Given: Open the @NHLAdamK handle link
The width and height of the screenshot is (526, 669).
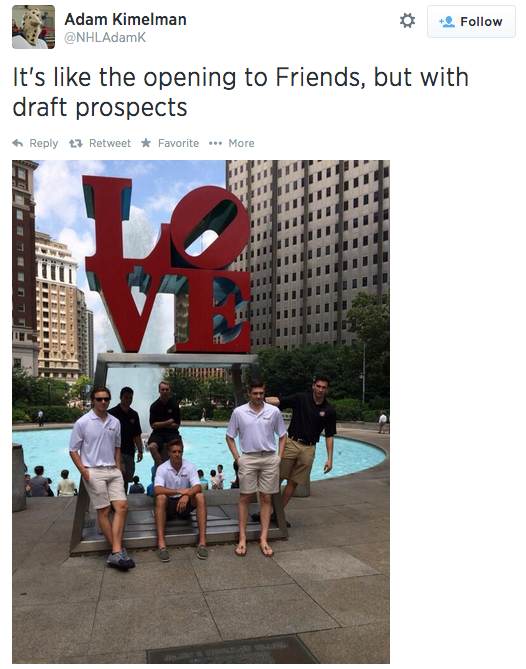Looking at the screenshot, I should [x=105, y=38].
